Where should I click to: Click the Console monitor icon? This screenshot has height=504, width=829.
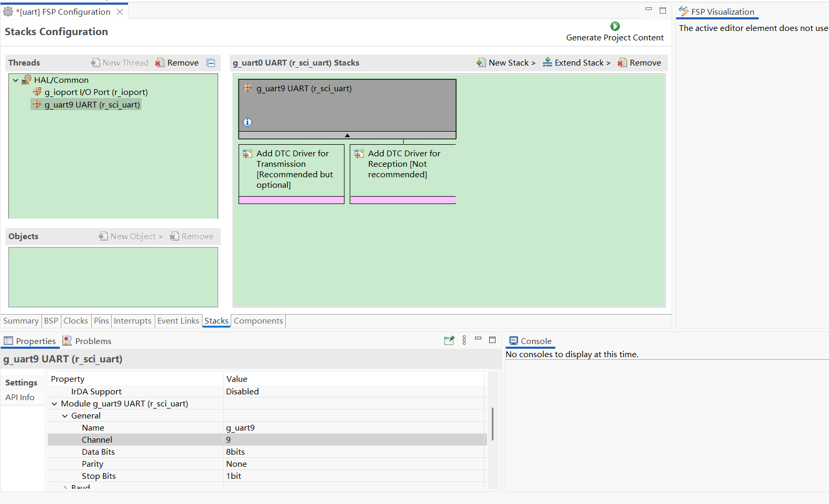pyautogui.click(x=514, y=341)
